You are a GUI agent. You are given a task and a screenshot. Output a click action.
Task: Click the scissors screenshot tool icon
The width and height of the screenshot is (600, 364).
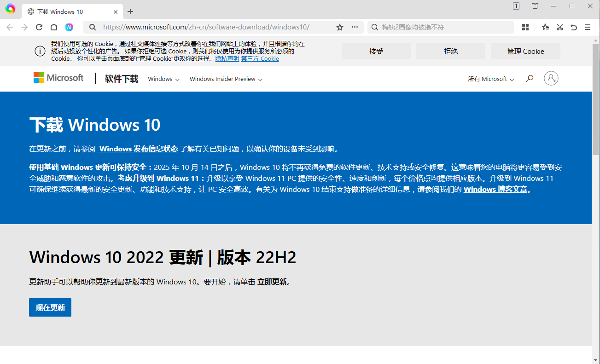(559, 27)
